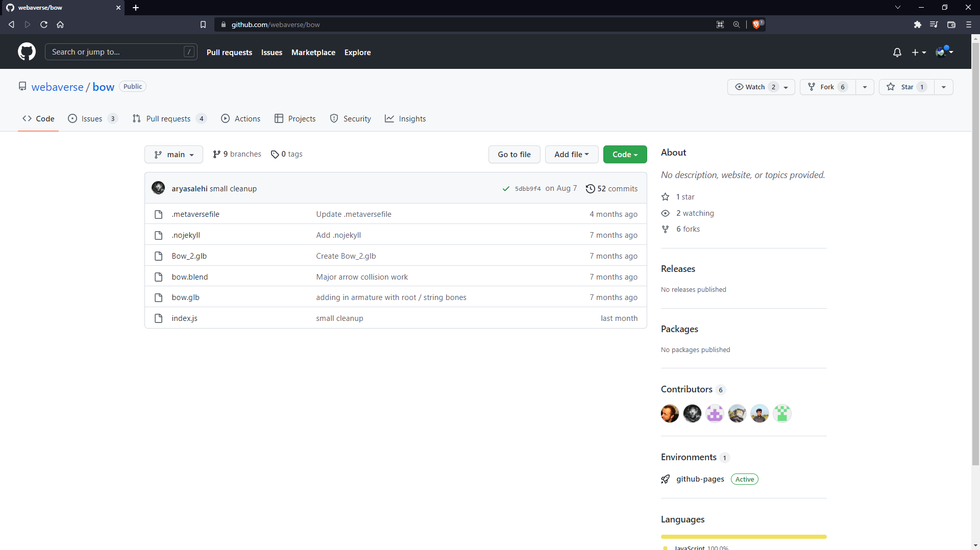980x550 pixels.
Task: Fork the bow repository
Action: (x=827, y=87)
